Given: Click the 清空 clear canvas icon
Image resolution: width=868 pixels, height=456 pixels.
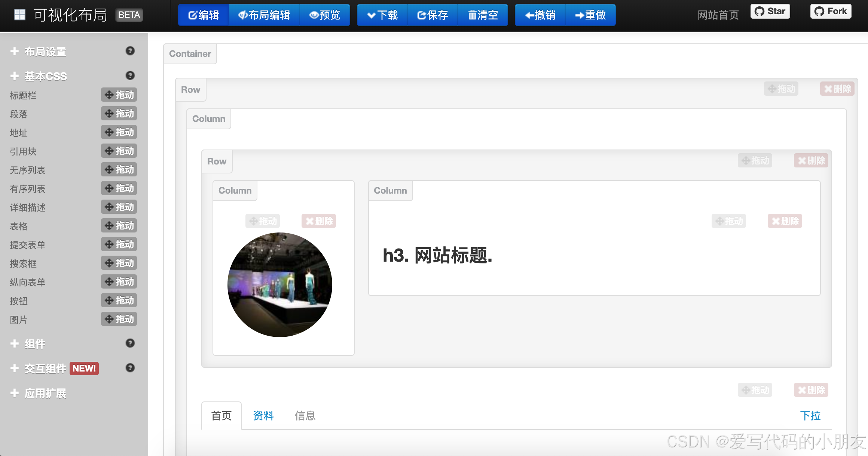Looking at the screenshot, I should point(472,15).
